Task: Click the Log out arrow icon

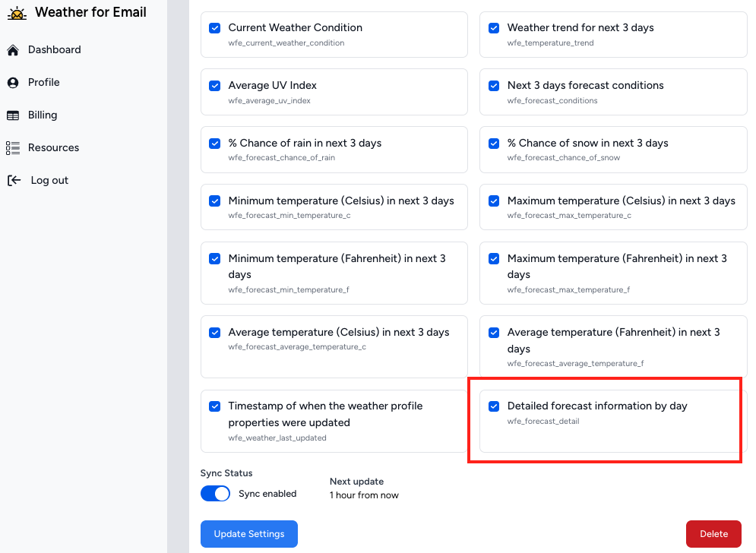Action: pos(14,180)
